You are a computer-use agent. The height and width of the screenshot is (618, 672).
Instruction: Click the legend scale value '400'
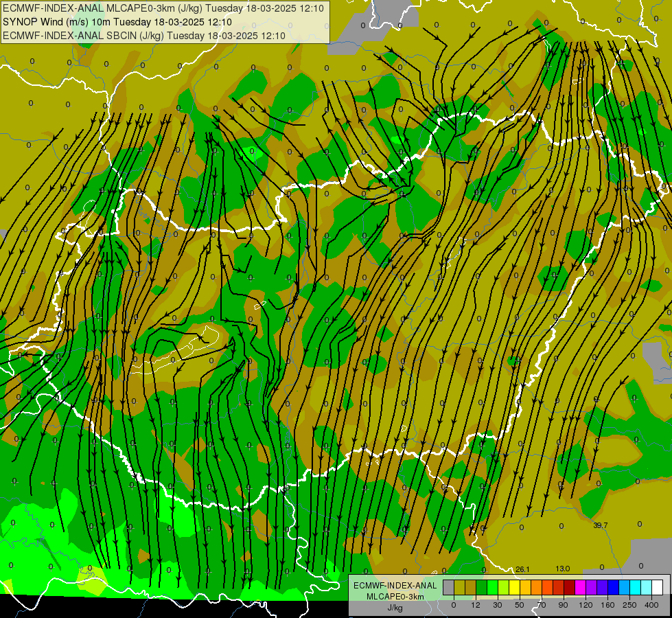651,605
